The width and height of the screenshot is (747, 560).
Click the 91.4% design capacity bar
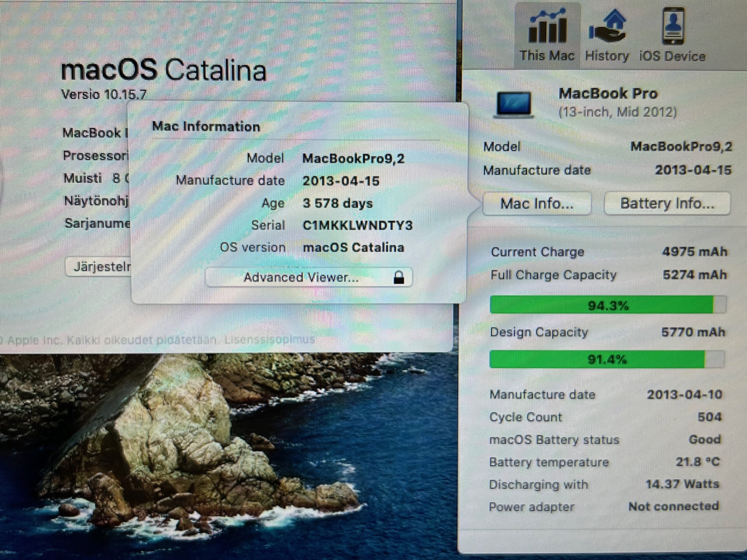pyautogui.click(x=607, y=359)
